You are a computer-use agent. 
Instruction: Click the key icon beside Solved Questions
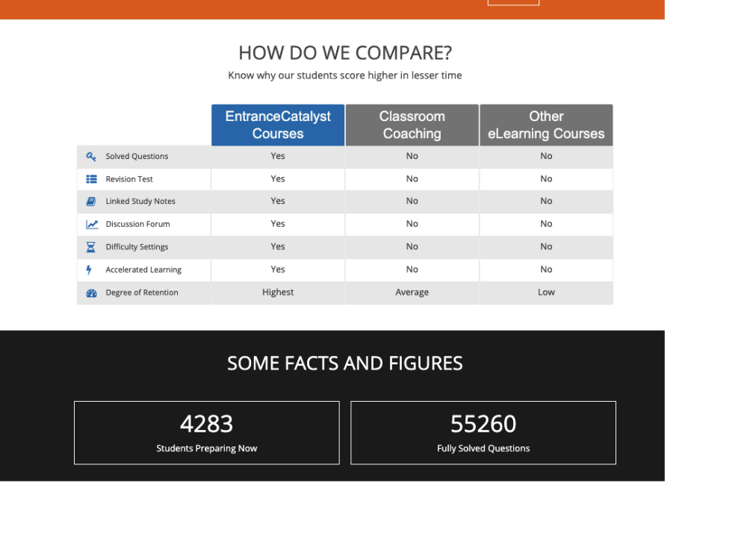[x=91, y=156]
